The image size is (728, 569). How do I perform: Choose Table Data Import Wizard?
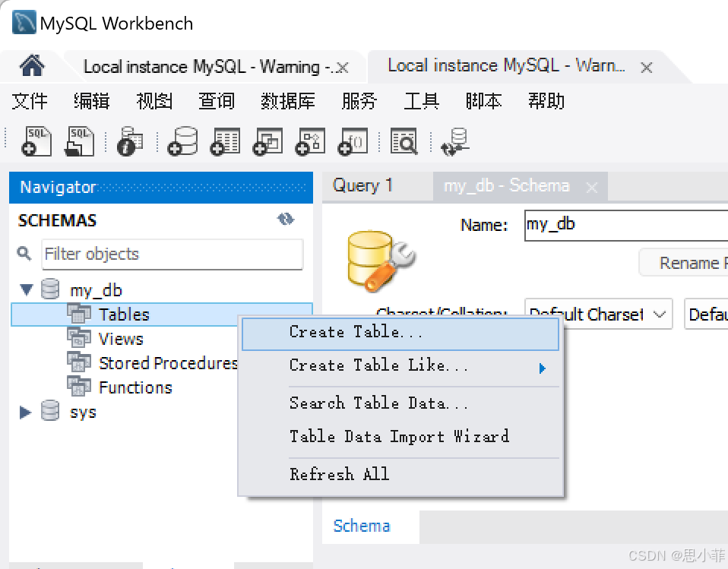click(400, 436)
